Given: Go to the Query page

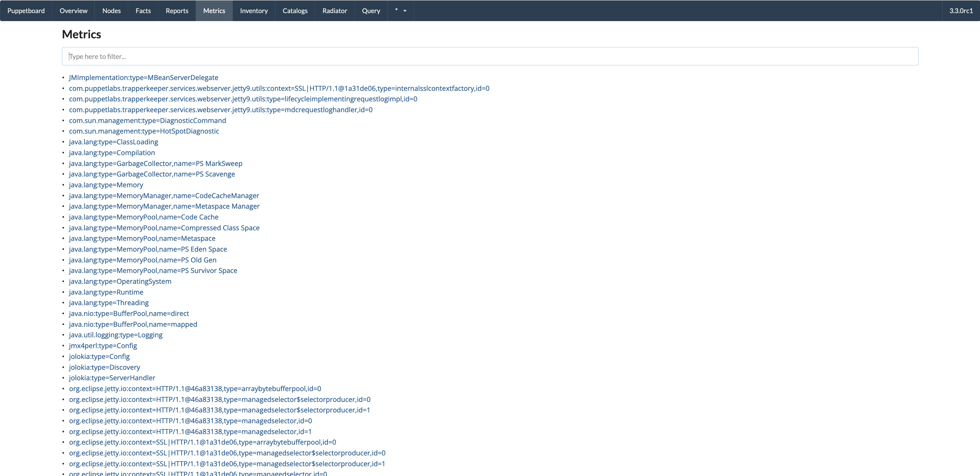Looking at the screenshot, I should [371, 11].
